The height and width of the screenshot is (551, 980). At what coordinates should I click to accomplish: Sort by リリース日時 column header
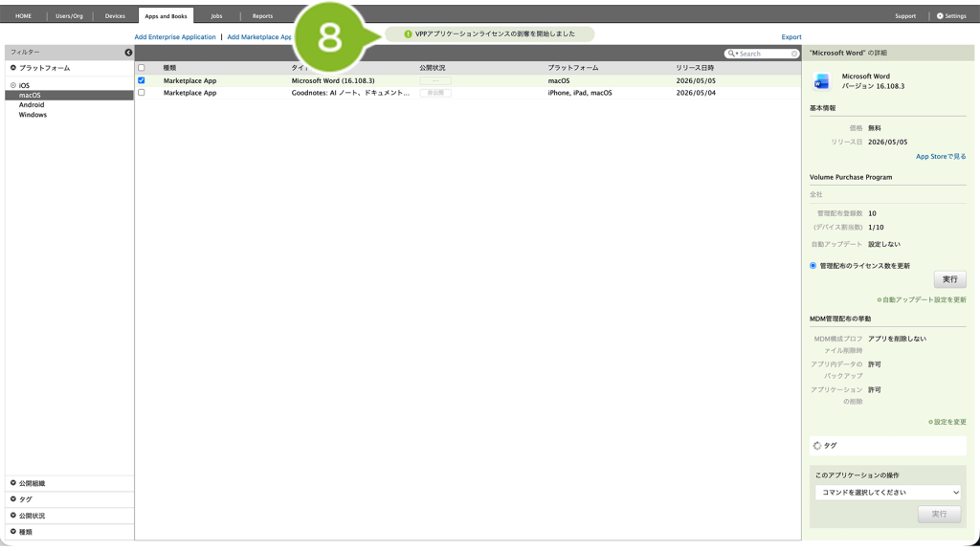click(x=695, y=68)
